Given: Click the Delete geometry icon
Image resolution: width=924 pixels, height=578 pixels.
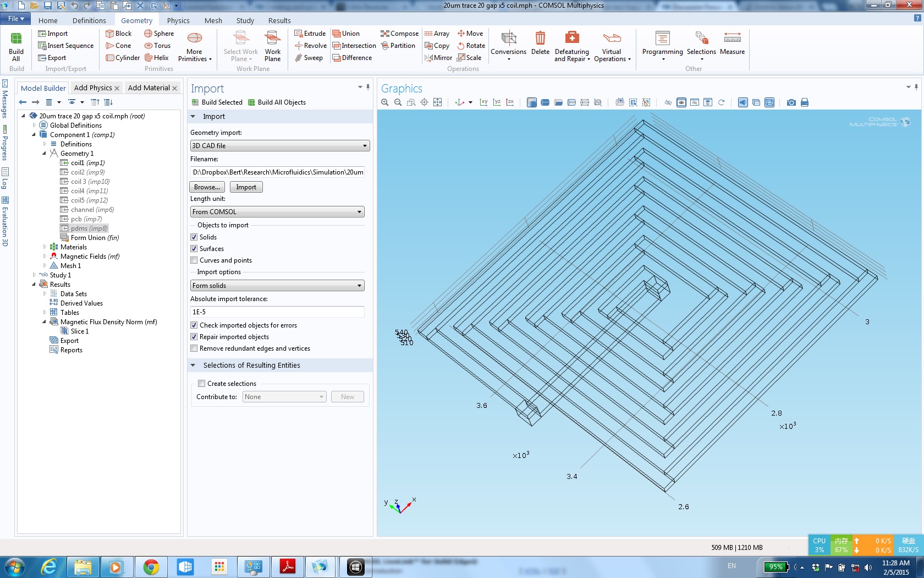Looking at the screenshot, I should (540, 44).
